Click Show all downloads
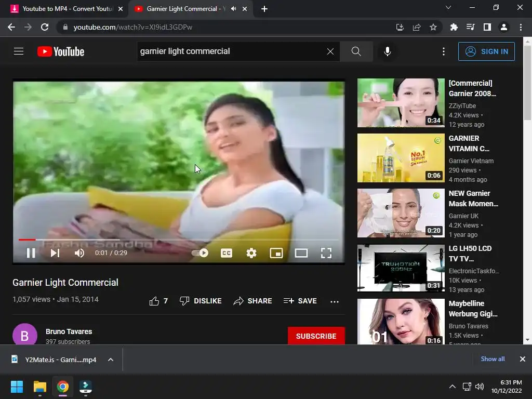Viewport: 532px width, 399px height. (493, 359)
